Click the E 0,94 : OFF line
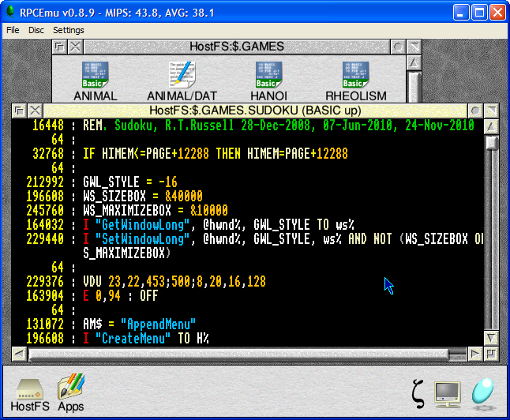 click(x=121, y=296)
